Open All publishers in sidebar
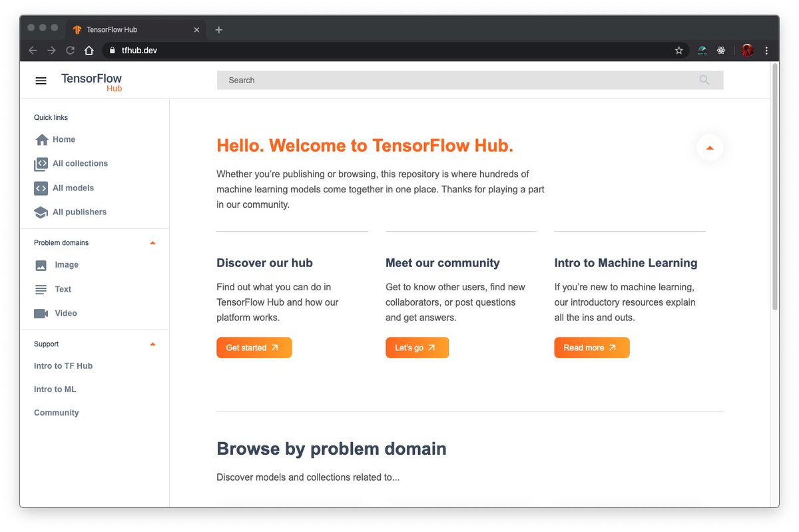This screenshot has height=532, width=799. 79,212
